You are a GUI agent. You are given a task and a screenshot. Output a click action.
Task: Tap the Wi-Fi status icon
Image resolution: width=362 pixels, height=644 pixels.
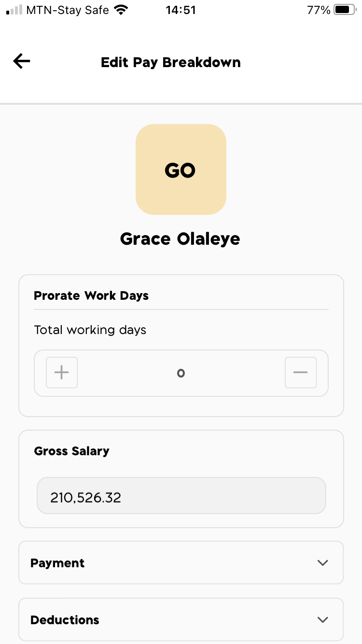coord(122,10)
